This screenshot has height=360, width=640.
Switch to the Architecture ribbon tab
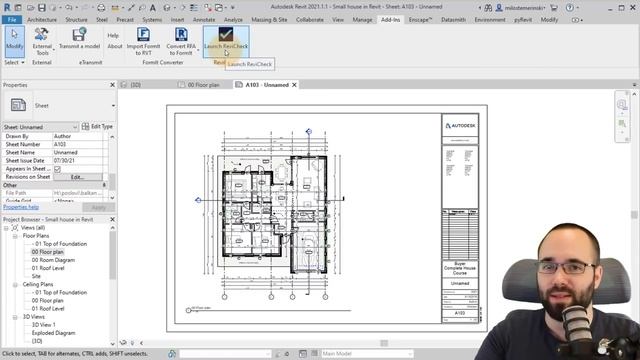pyautogui.click(x=42, y=20)
